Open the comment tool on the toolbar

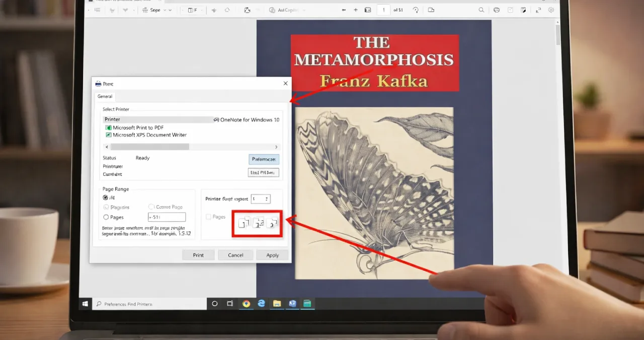coord(509,10)
